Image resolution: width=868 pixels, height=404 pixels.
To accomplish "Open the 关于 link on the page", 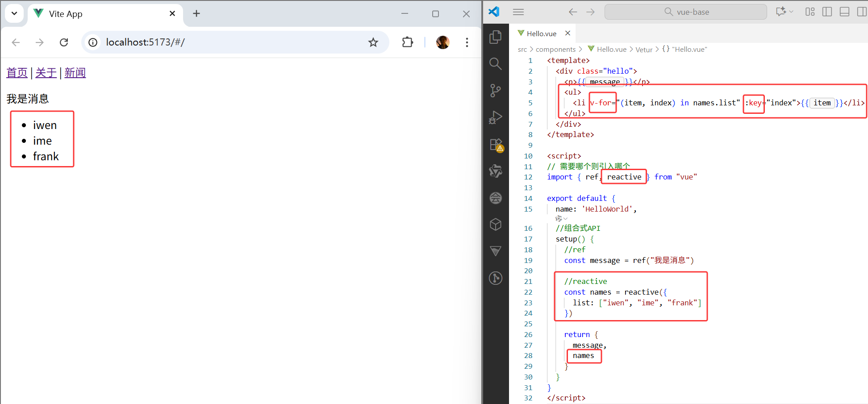I will tap(46, 73).
